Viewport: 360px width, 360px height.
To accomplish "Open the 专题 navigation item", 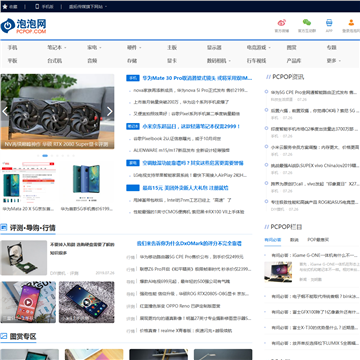I will pos(331,48).
